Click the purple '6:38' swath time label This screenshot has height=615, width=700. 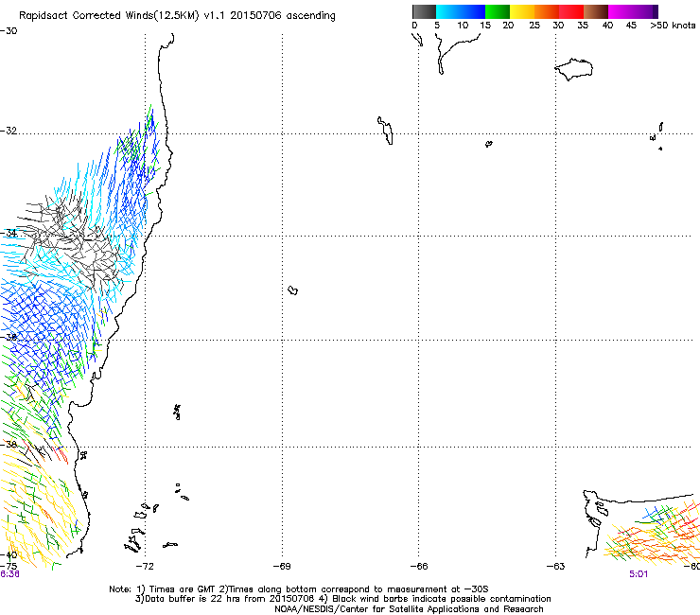9,574
